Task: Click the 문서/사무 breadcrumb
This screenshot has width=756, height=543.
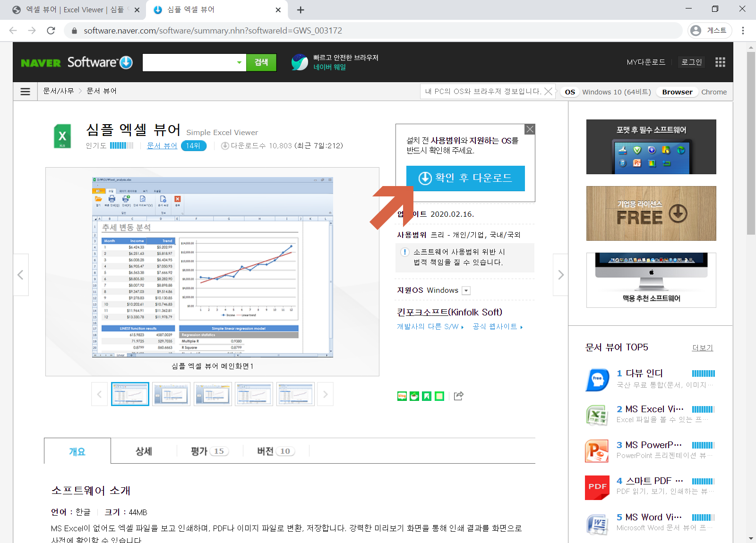Action: [x=59, y=91]
